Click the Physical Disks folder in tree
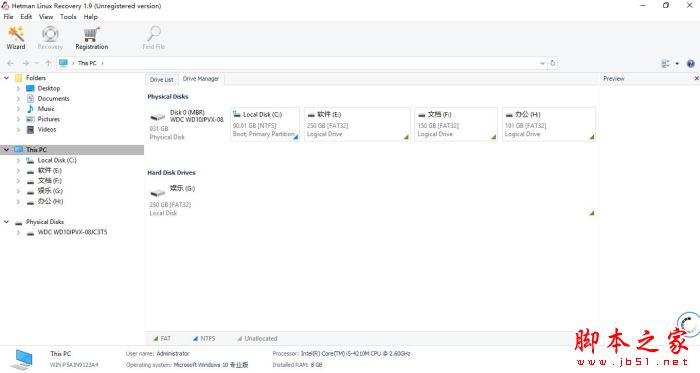This screenshot has height=373, width=700. tap(45, 222)
